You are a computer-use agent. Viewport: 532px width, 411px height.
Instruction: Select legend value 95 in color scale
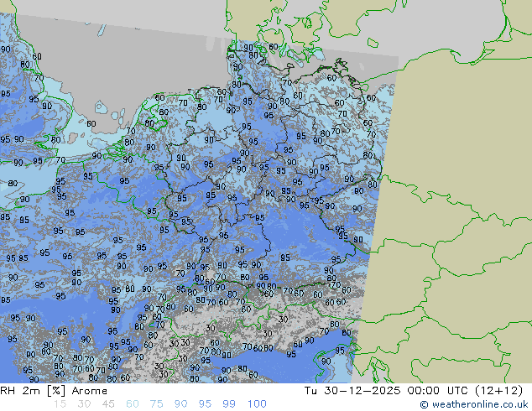pyautogui.click(x=205, y=404)
